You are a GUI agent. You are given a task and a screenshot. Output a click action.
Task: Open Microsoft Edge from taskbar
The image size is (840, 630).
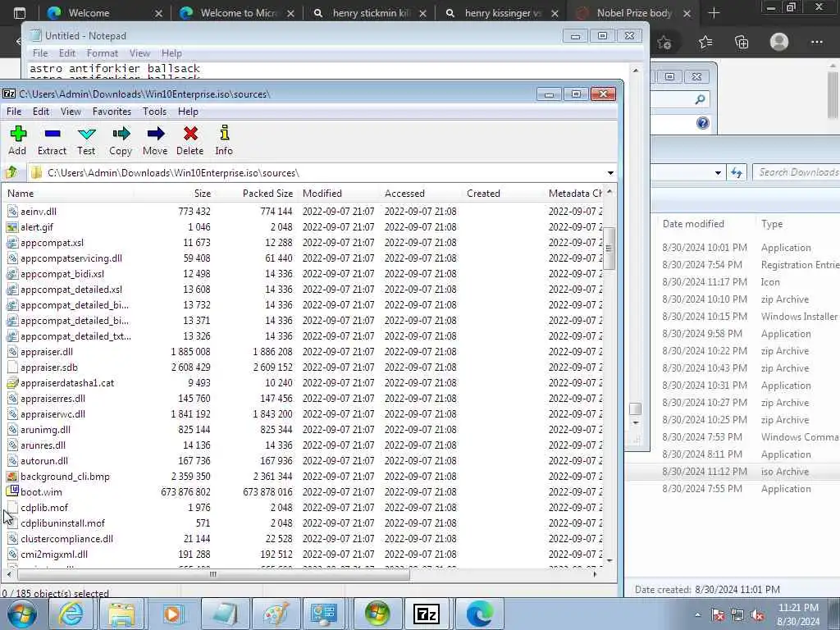pos(478,614)
